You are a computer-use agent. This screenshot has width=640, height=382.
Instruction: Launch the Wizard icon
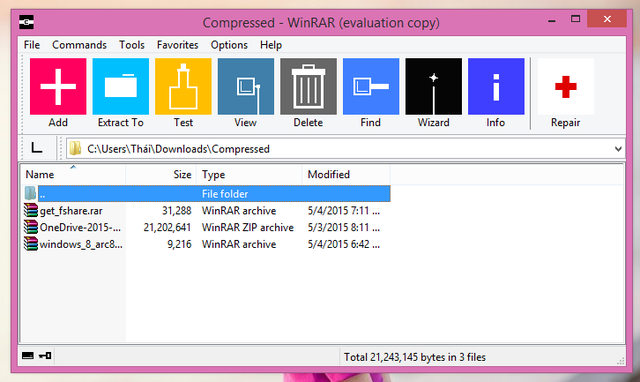433,87
